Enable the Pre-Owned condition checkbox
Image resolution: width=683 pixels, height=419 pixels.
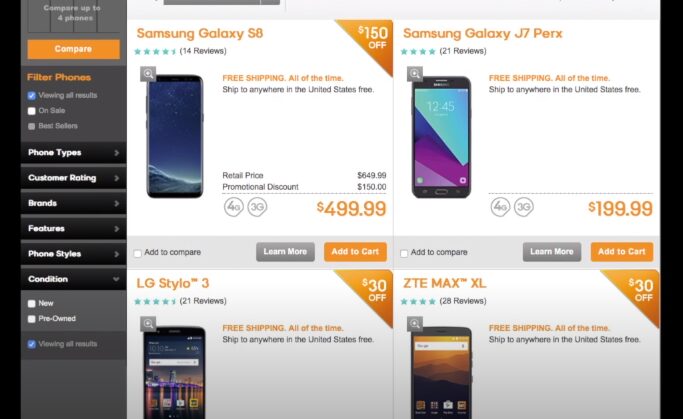pyautogui.click(x=31, y=319)
